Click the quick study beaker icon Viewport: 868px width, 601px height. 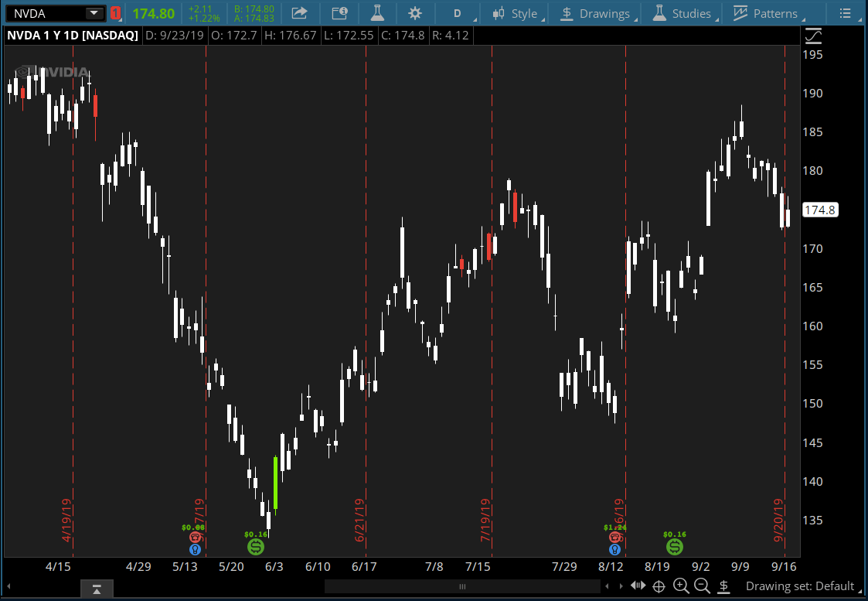(x=378, y=13)
